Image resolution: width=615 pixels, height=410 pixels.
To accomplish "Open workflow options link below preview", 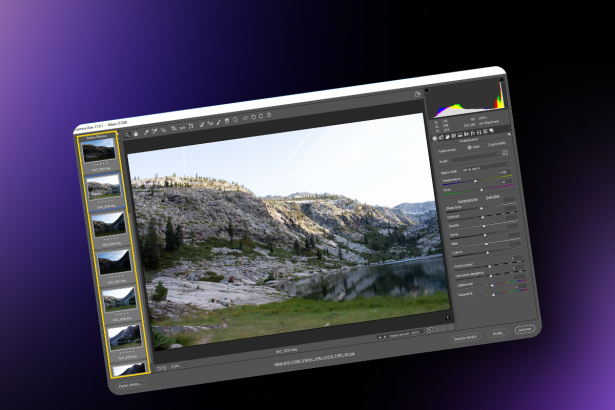I will pos(314,360).
